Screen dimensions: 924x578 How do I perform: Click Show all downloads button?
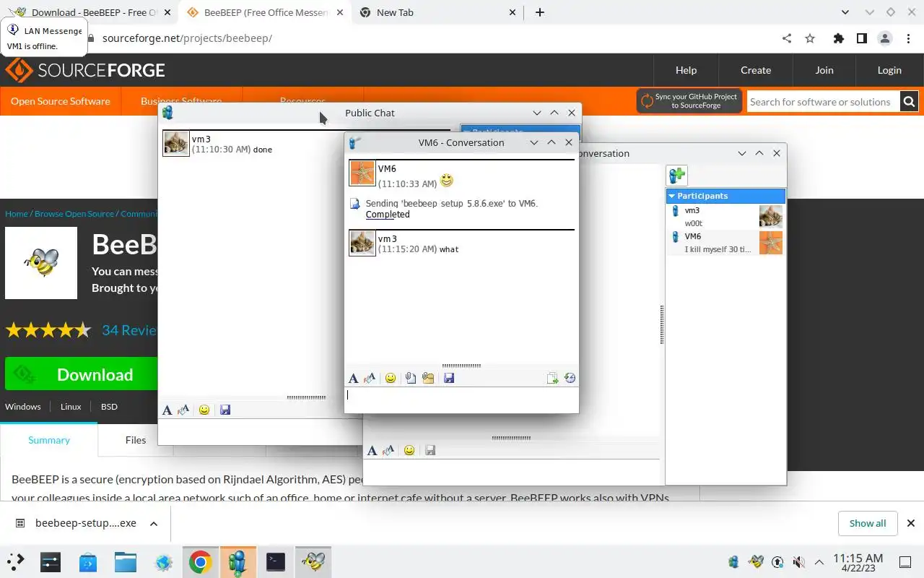tap(868, 523)
